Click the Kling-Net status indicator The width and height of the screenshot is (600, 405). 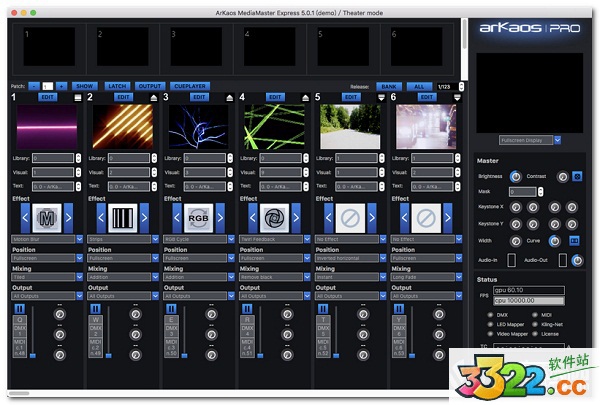535,325
